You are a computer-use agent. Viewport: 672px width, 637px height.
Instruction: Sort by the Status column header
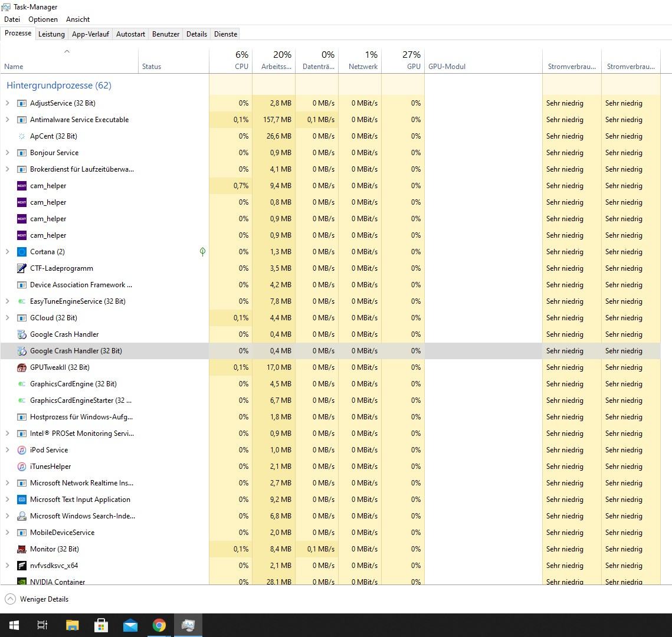tap(173, 61)
